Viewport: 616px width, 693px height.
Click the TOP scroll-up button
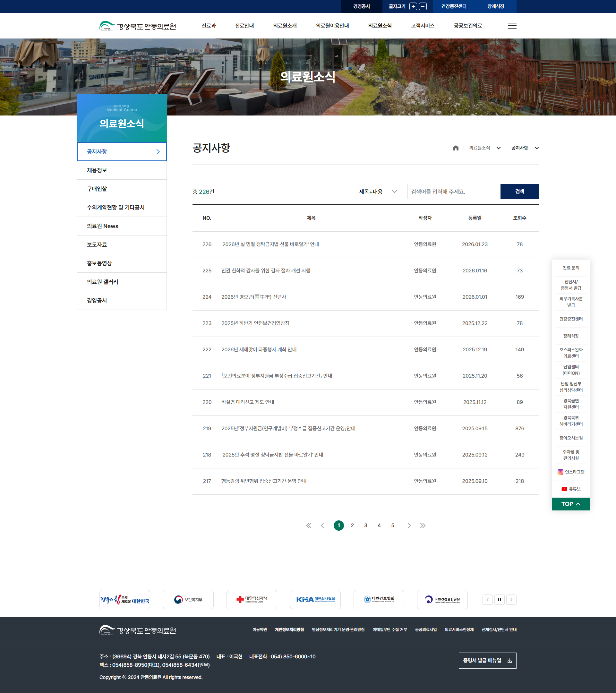pos(570,504)
